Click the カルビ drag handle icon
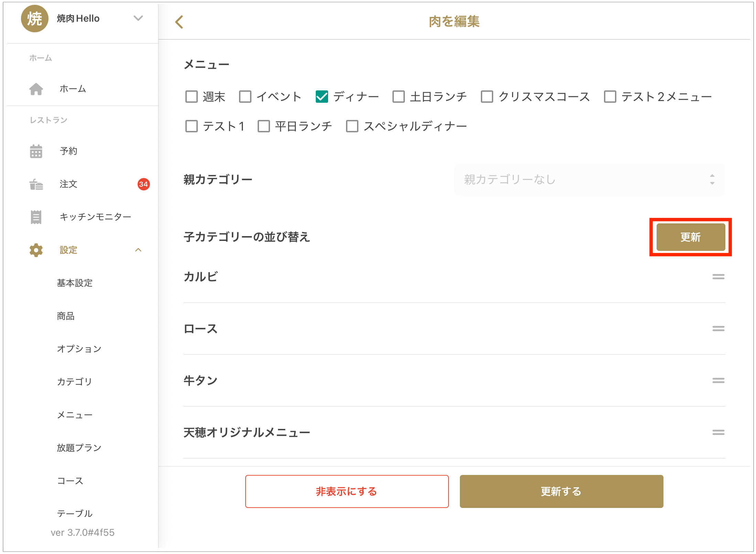Screen dimensions: 756x554 pyautogui.click(x=718, y=277)
